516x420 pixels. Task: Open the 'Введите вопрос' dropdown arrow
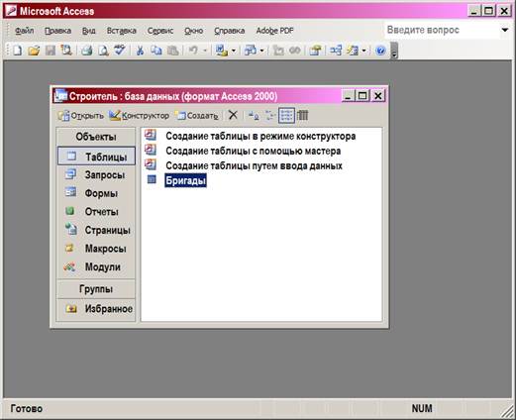(x=505, y=30)
